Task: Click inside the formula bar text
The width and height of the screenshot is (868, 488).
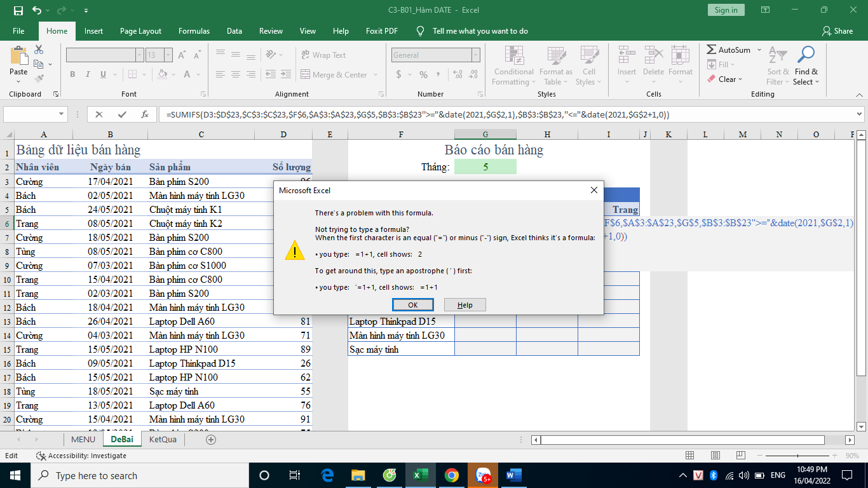Action: click(417, 114)
